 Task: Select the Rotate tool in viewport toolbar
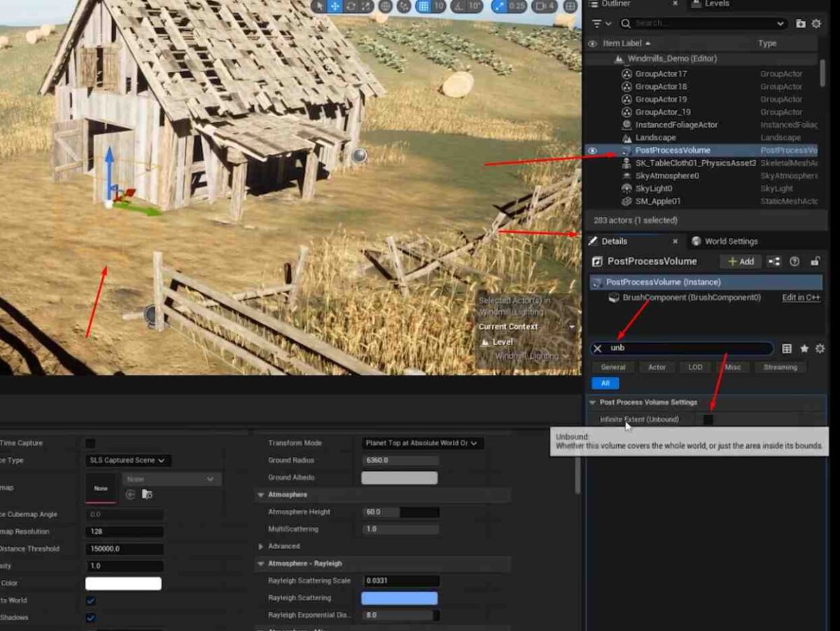click(x=350, y=8)
